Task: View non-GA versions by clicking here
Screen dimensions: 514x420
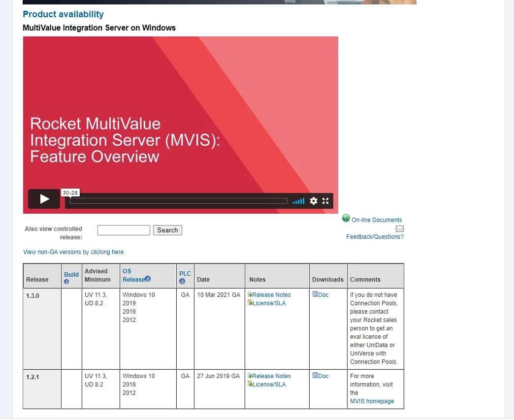Action: pos(73,252)
